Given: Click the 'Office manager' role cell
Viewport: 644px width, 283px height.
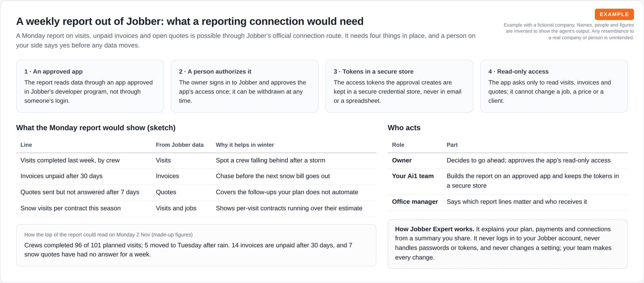Looking at the screenshot, I should (415, 202).
